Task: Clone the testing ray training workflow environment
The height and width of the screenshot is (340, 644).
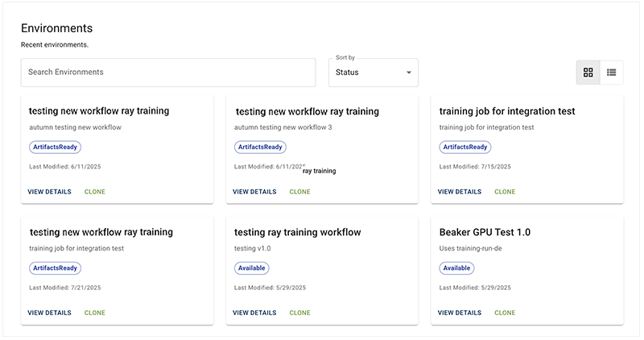Action: coord(299,313)
